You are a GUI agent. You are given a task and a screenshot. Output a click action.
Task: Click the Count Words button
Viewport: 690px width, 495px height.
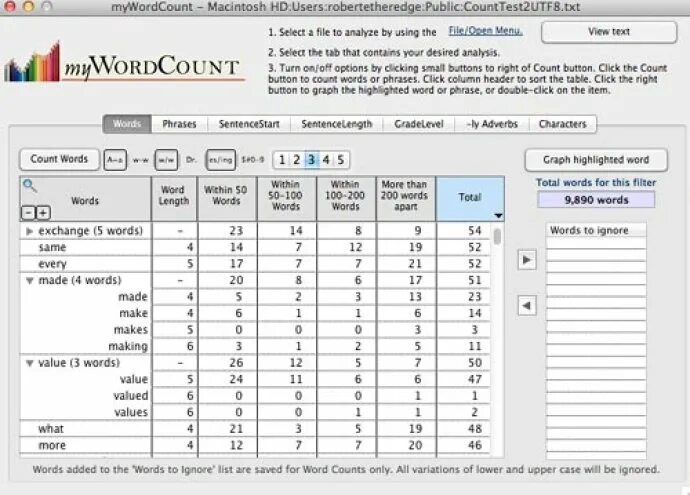[x=59, y=159]
